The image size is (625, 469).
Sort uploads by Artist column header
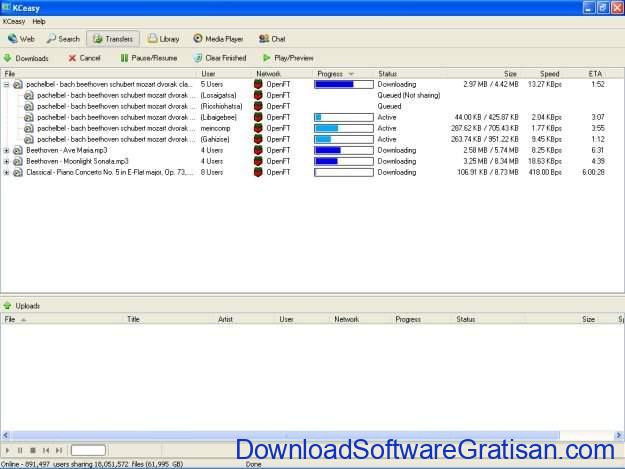point(245,319)
